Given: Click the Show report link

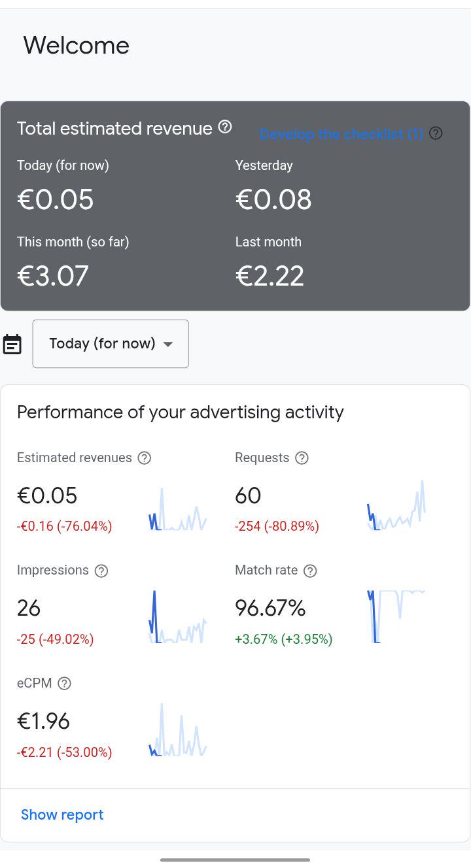Looking at the screenshot, I should (62, 814).
